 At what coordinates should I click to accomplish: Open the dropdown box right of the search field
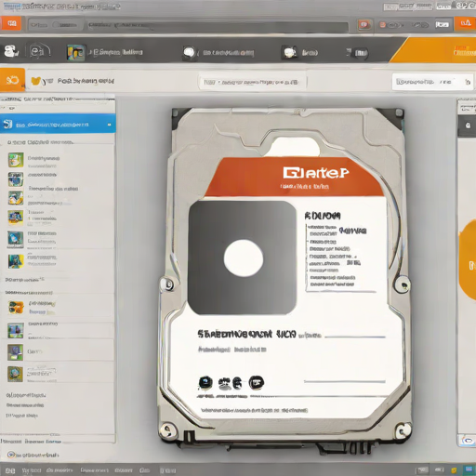click(432, 82)
